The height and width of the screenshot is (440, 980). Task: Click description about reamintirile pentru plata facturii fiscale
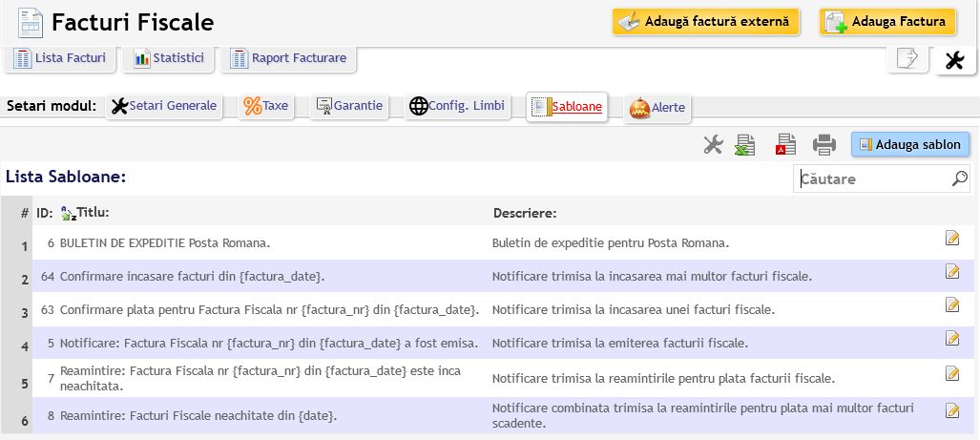tap(664, 378)
